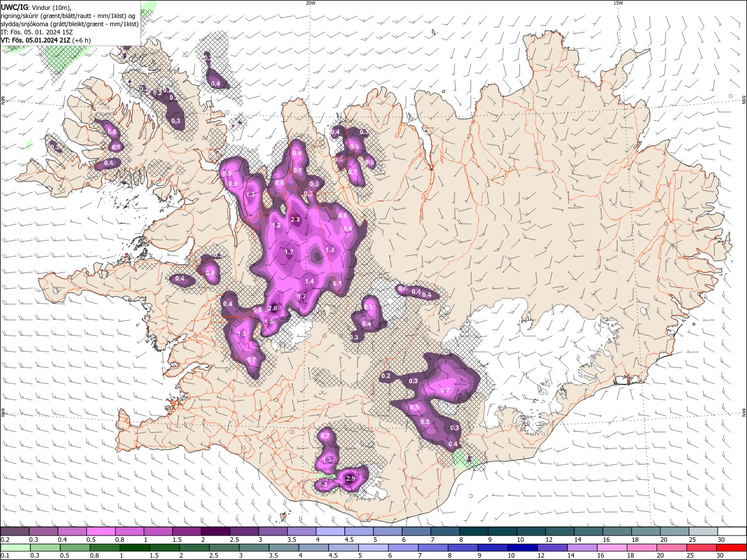Click the 0.2 label in top legend row
This screenshot has width=747, height=560.
5,540
